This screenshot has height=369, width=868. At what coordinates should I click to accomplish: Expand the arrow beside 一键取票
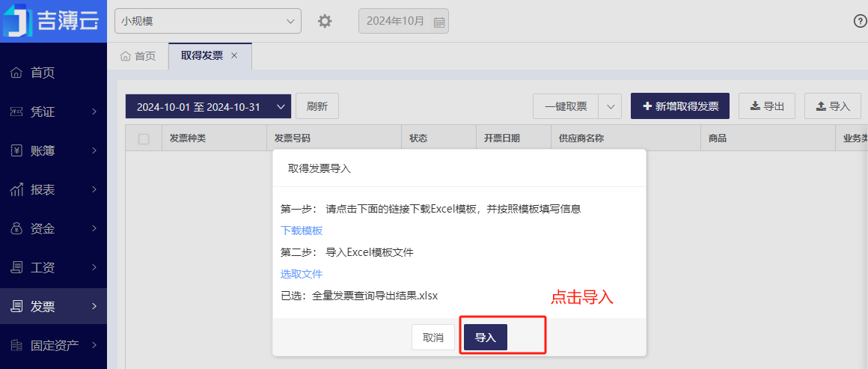click(610, 106)
